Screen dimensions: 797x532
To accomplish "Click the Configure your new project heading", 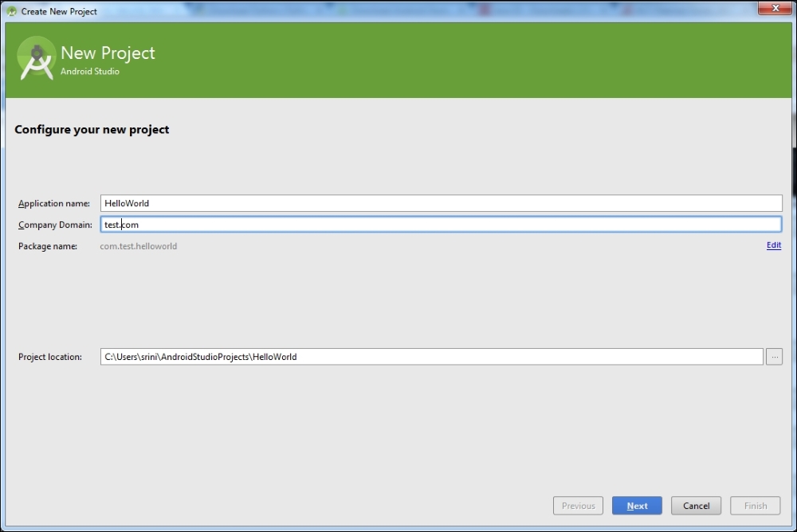I will (x=92, y=129).
